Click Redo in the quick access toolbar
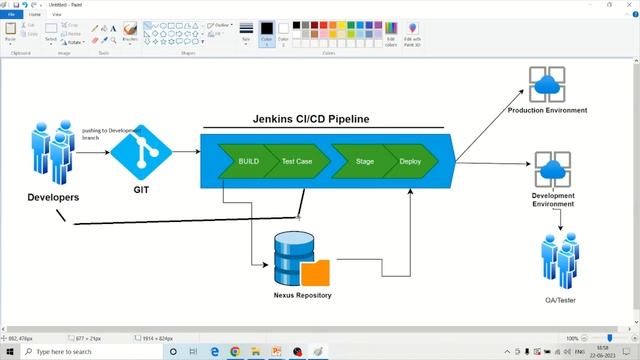 pos(34,5)
